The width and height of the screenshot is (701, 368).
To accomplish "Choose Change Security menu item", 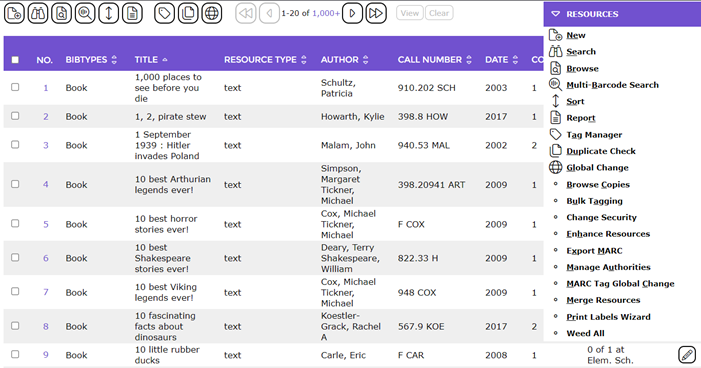I will click(601, 217).
